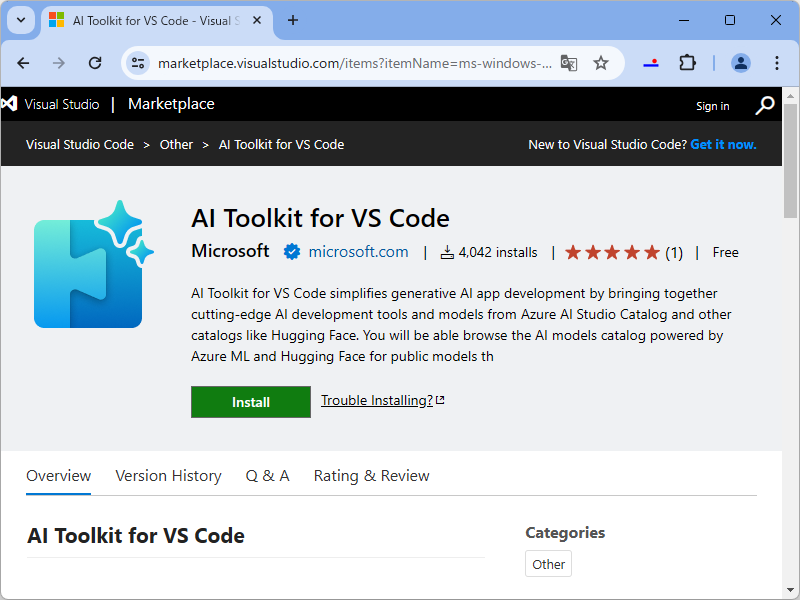Viewport: 800px width, 600px height.
Task: Select the Rating & Review tab
Action: pos(371,476)
